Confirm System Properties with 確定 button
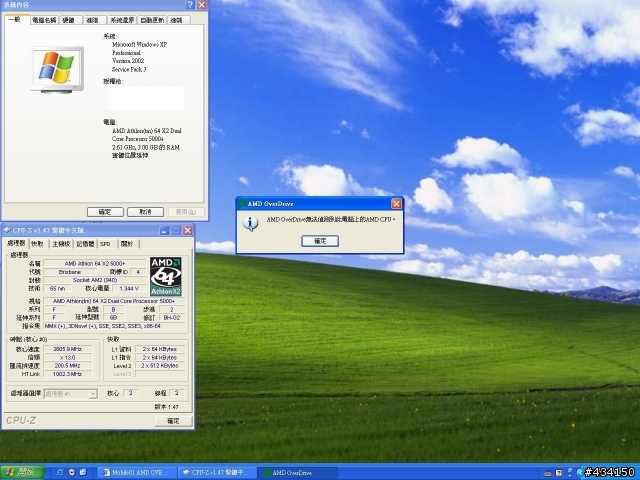The height and width of the screenshot is (480, 640). [x=105, y=212]
